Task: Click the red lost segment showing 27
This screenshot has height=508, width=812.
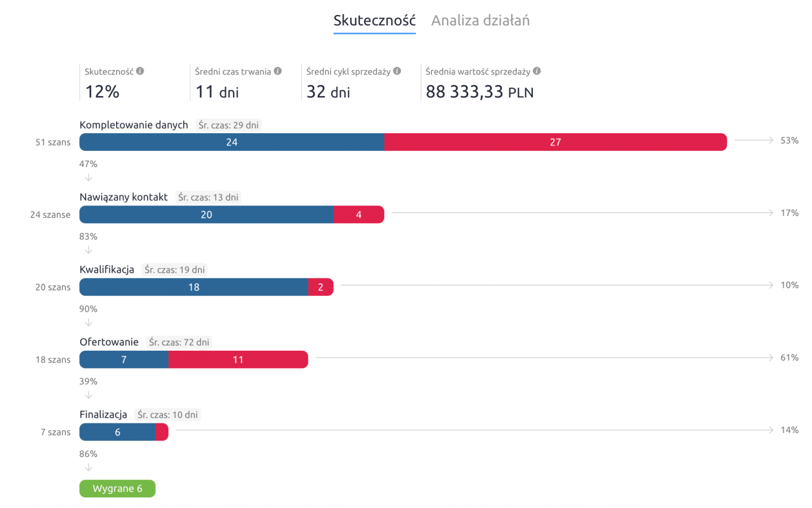Action: 555,142
